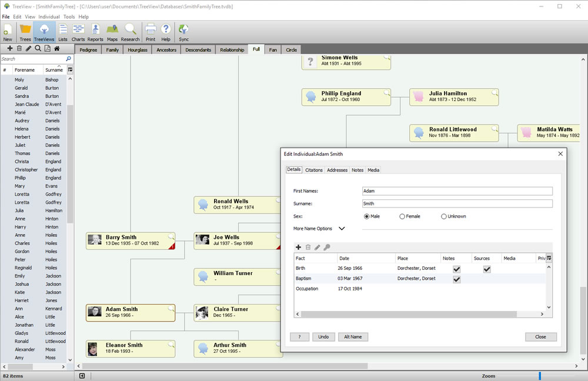Open the Addresses tab in dialog
This screenshot has height=381, width=588.
[337, 170]
